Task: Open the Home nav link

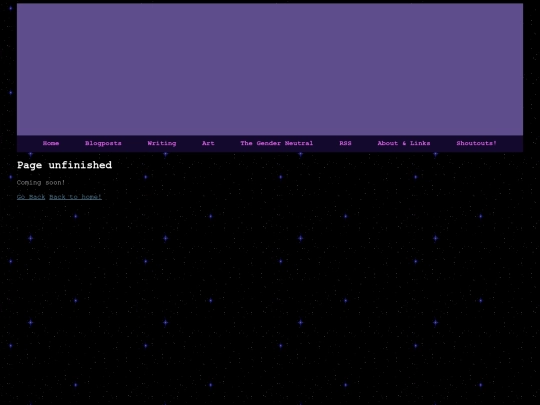Action: (51, 143)
